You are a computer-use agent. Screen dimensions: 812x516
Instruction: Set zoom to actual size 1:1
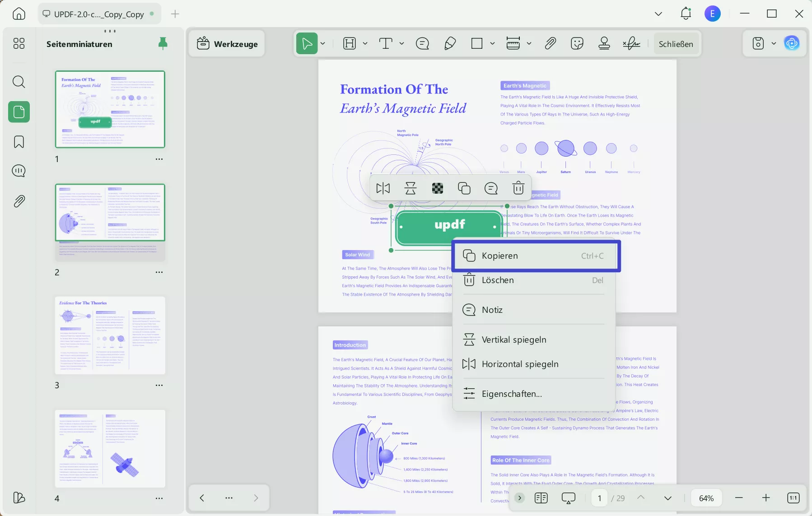pyautogui.click(x=793, y=498)
